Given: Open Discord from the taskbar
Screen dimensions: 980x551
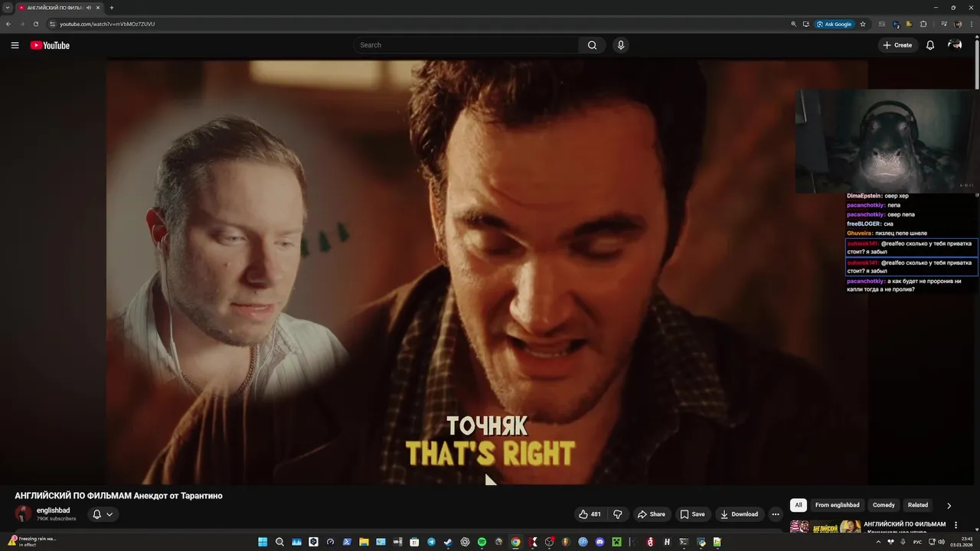Looking at the screenshot, I should click(x=600, y=542).
